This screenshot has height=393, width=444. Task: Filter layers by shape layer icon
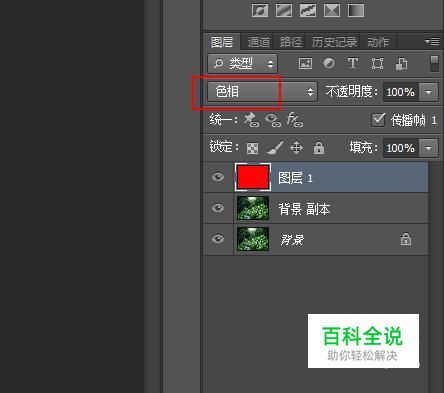point(377,63)
